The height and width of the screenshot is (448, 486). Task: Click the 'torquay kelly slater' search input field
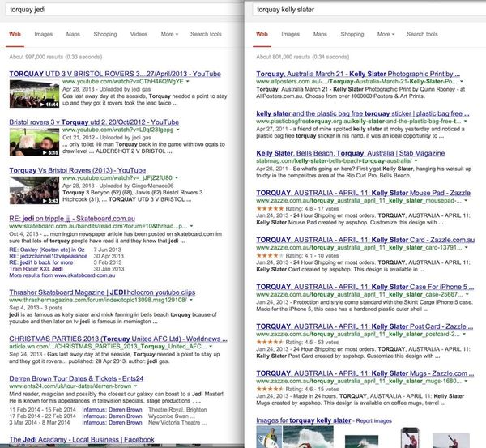pos(369,9)
